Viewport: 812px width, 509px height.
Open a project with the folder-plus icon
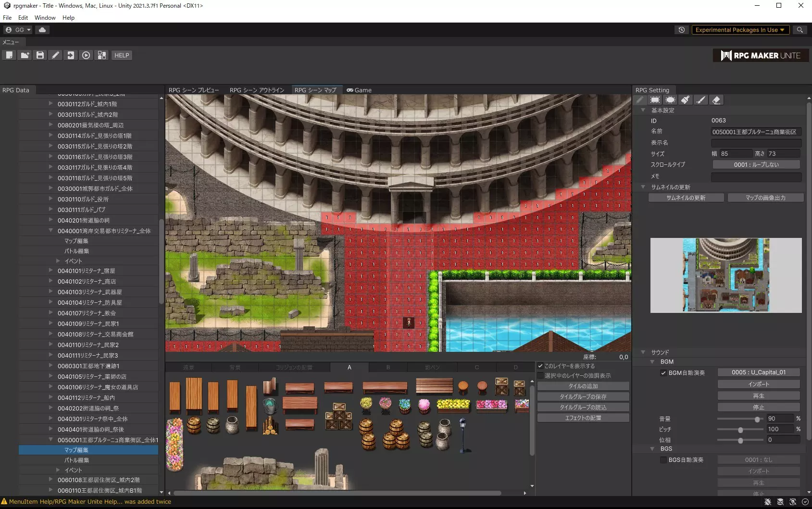[25, 55]
